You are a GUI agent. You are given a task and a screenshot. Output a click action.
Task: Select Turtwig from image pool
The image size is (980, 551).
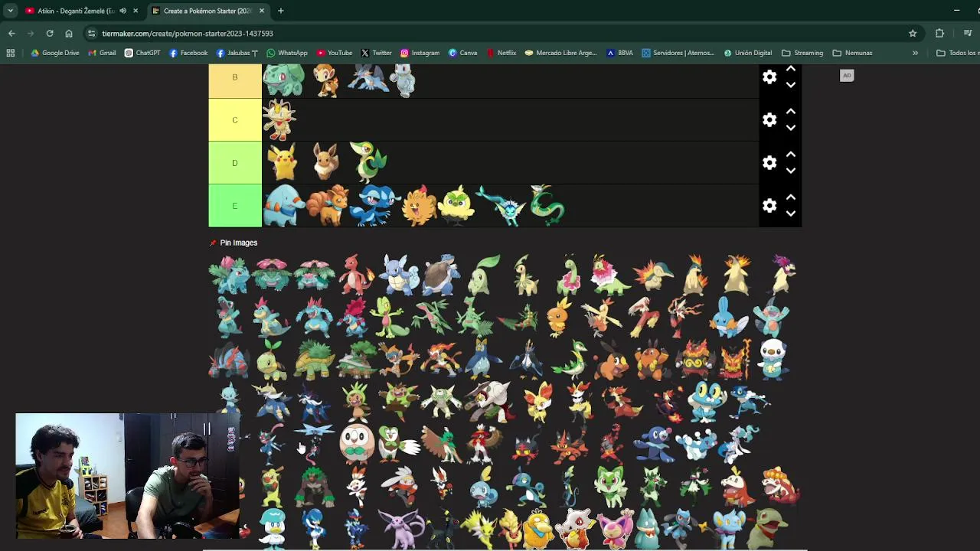click(272, 360)
